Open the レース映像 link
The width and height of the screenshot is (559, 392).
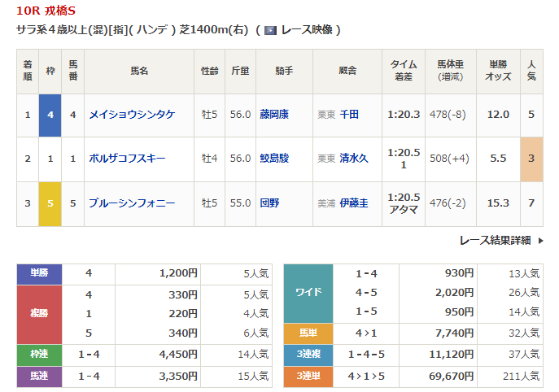[x=307, y=30]
